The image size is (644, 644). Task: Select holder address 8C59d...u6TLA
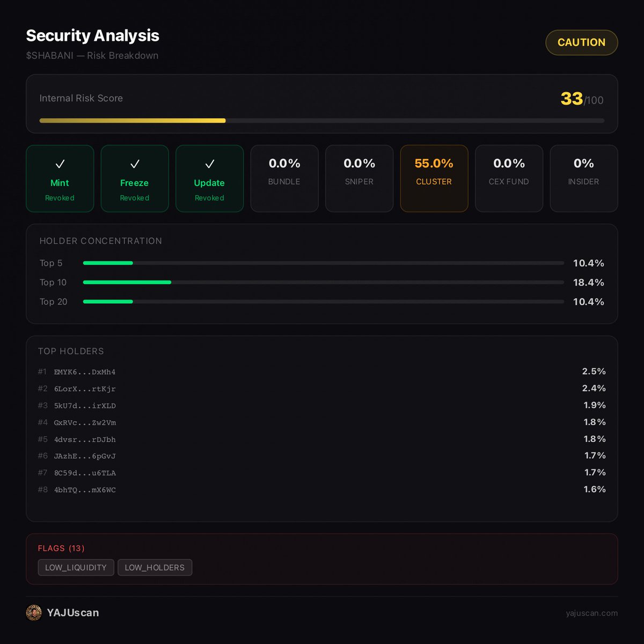(85, 473)
